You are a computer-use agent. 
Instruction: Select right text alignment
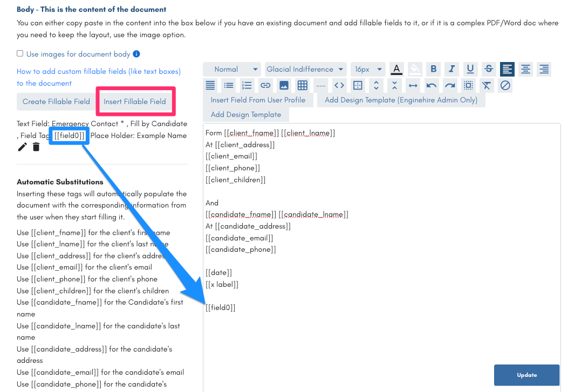[x=544, y=69]
